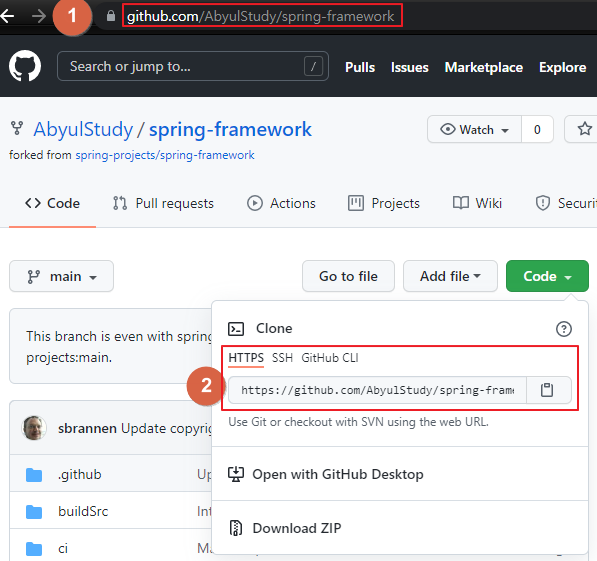Open the Add file dropdown
Viewport: 597px width, 561px height.
(x=450, y=276)
